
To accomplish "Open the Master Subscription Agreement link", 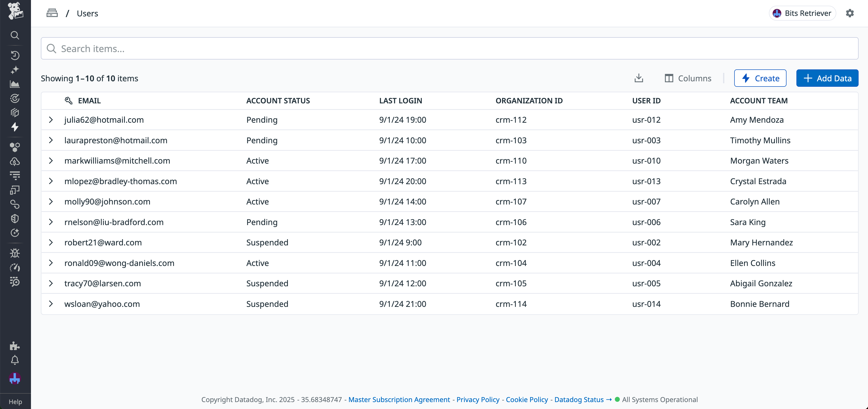I will pyautogui.click(x=399, y=400).
